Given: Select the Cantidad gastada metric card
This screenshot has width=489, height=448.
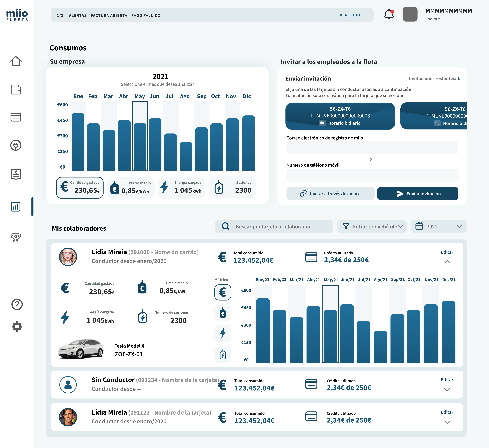Looking at the screenshot, I should pos(80,187).
